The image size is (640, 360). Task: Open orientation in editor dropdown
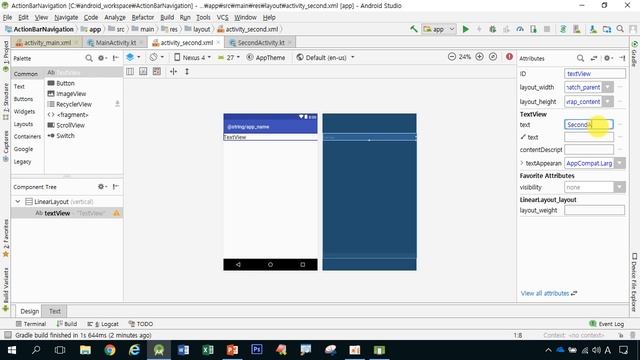click(157, 57)
